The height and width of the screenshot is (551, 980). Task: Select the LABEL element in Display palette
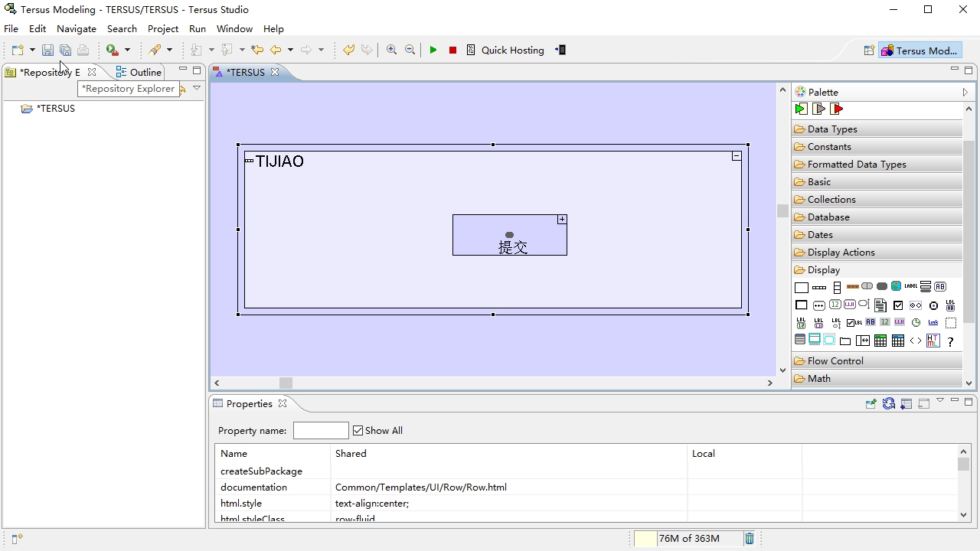910,286
